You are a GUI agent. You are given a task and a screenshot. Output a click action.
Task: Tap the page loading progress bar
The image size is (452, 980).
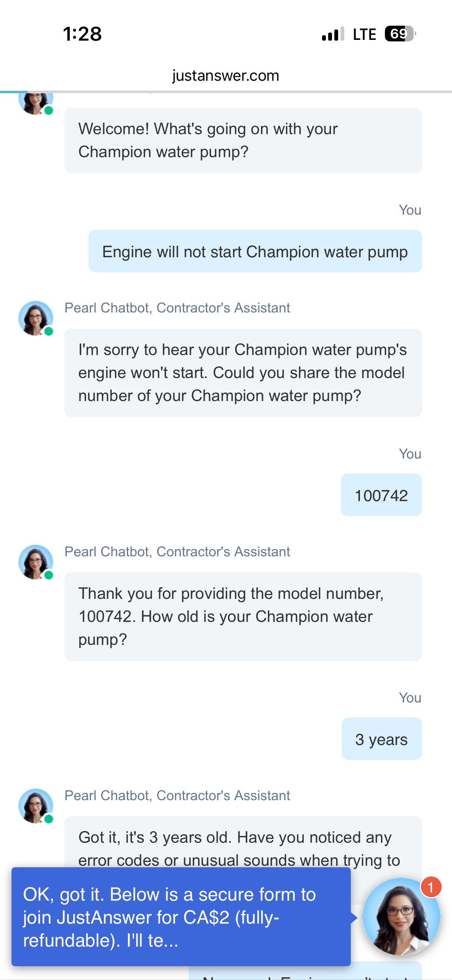pos(14,92)
